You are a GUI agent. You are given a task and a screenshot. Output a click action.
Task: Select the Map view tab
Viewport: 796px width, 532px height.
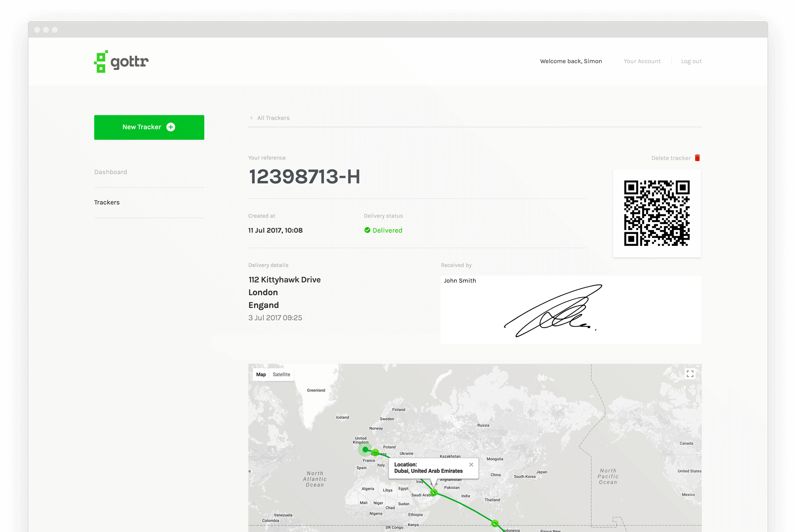pyautogui.click(x=261, y=375)
